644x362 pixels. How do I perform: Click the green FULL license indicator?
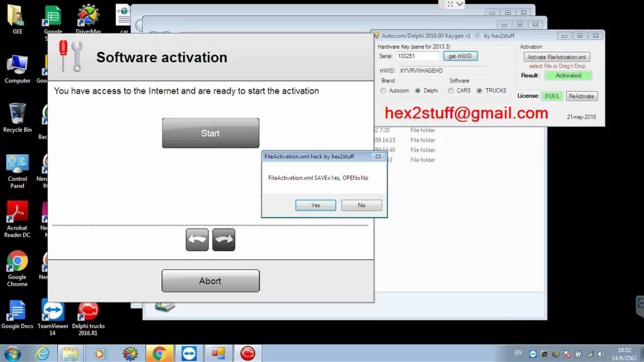pyautogui.click(x=552, y=96)
